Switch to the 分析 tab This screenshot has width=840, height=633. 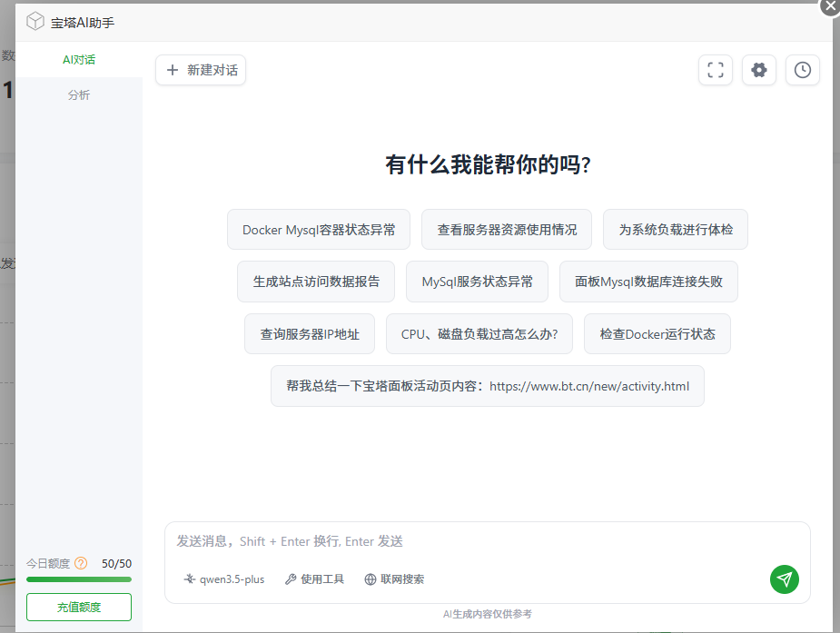(x=79, y=94)
